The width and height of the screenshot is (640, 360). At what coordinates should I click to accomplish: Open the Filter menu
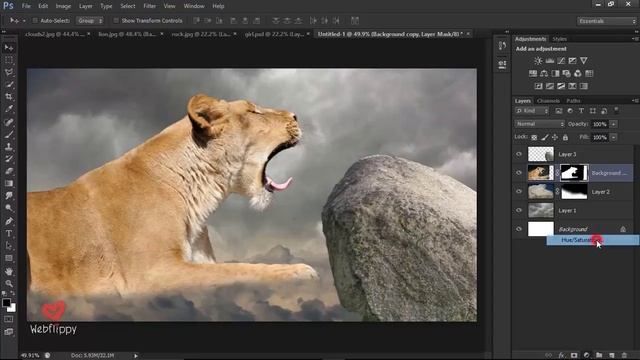149,6
